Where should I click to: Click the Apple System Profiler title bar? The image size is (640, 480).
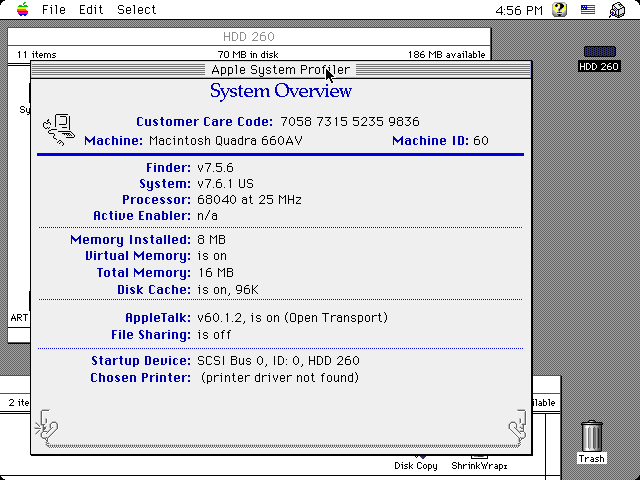(281, 70)
